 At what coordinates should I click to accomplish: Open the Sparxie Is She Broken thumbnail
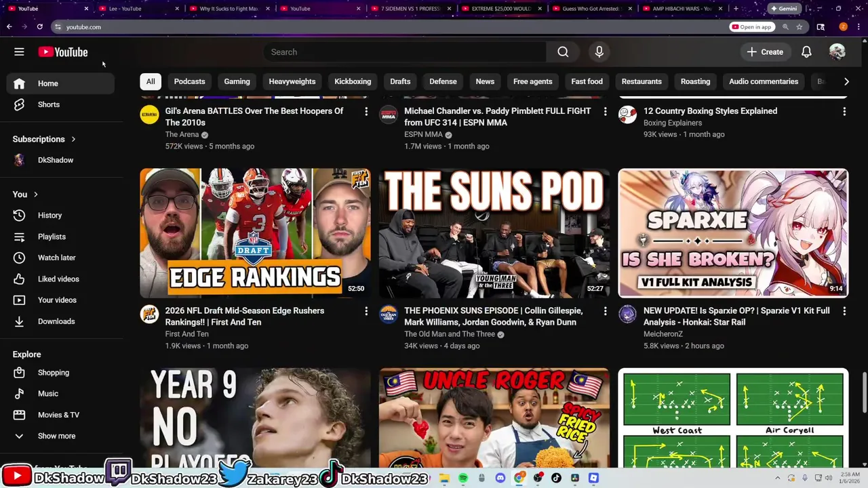(733, 233)
